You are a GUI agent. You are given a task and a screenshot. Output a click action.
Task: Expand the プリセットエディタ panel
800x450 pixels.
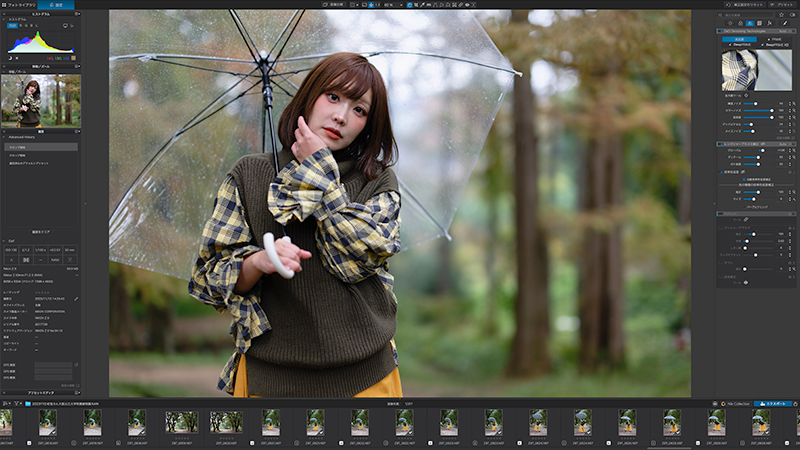[x=41, y=392]
